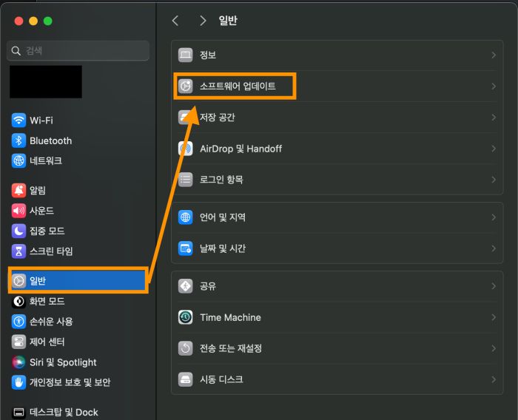The height and width of the screenshot is (420, 518).
Task: Click the green zoom window button
Action: (48, 21)
